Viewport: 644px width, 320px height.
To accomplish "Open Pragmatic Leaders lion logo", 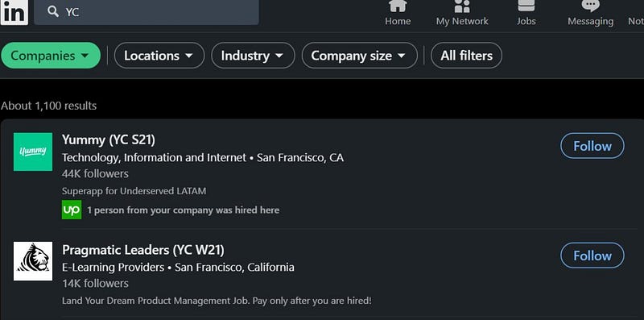I will [33, 261].
